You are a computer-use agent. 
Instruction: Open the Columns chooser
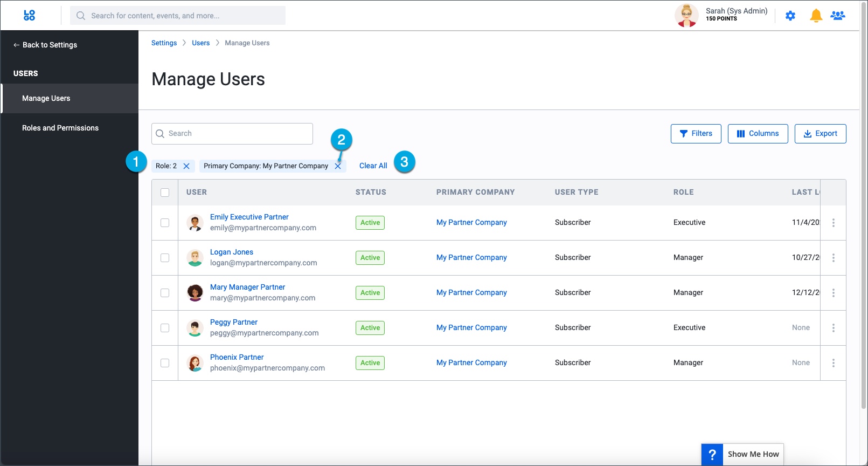(x=758, y=134)
